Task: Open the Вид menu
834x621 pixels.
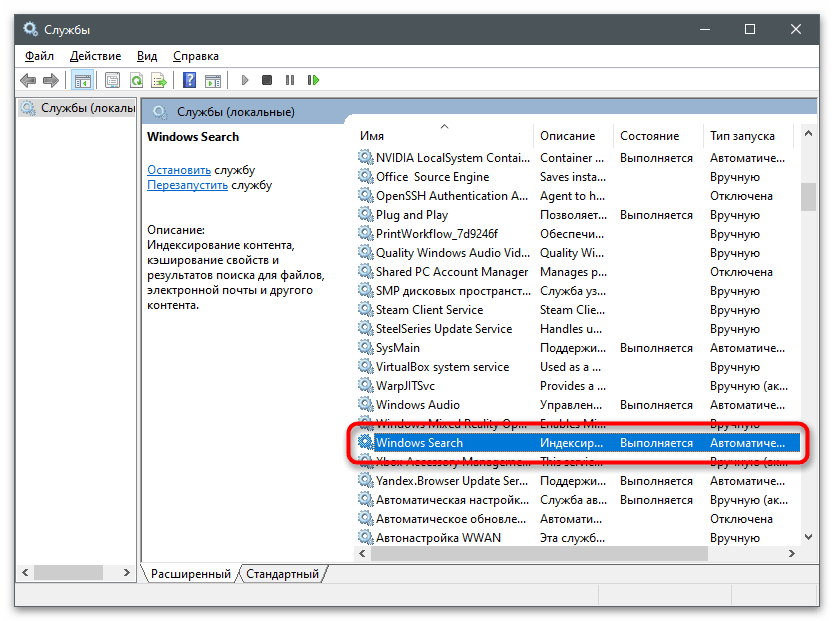Action: pyautogui.click(x=147, y=56)
